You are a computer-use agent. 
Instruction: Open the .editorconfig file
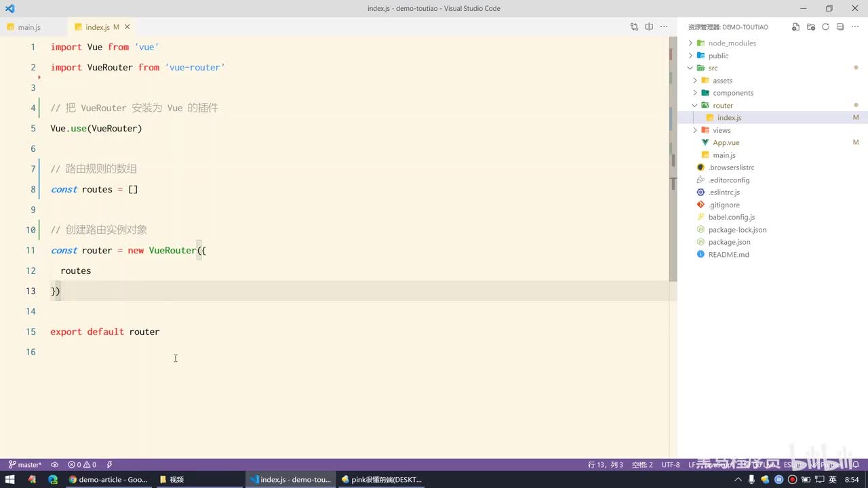click(x=772, y=180)
